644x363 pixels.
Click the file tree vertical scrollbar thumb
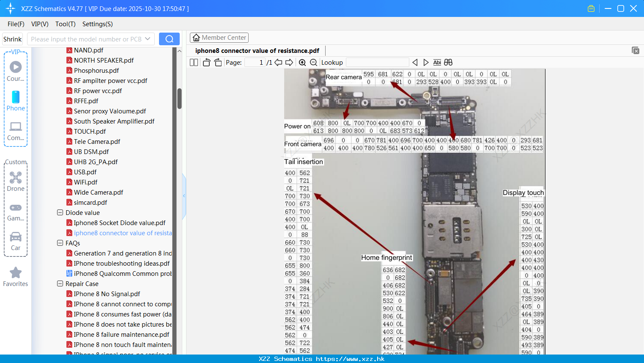click(x=179, y=98)
